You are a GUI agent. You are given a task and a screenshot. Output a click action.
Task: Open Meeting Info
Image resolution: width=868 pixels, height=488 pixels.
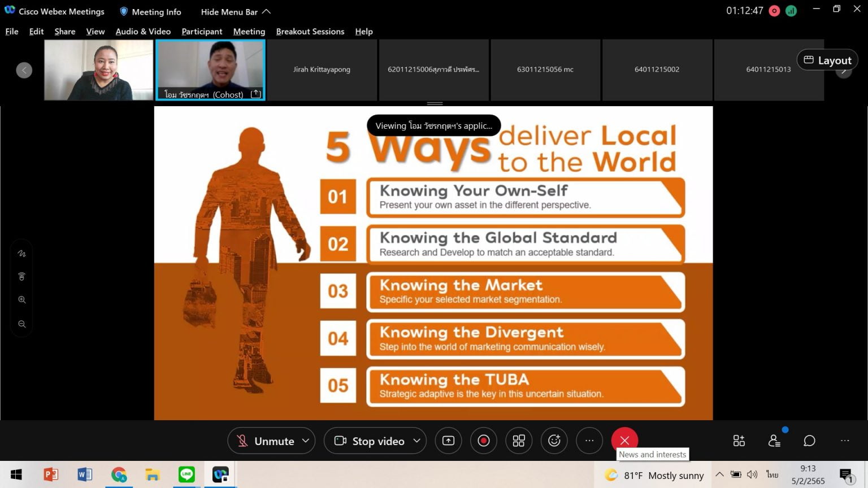coord(150,12)
